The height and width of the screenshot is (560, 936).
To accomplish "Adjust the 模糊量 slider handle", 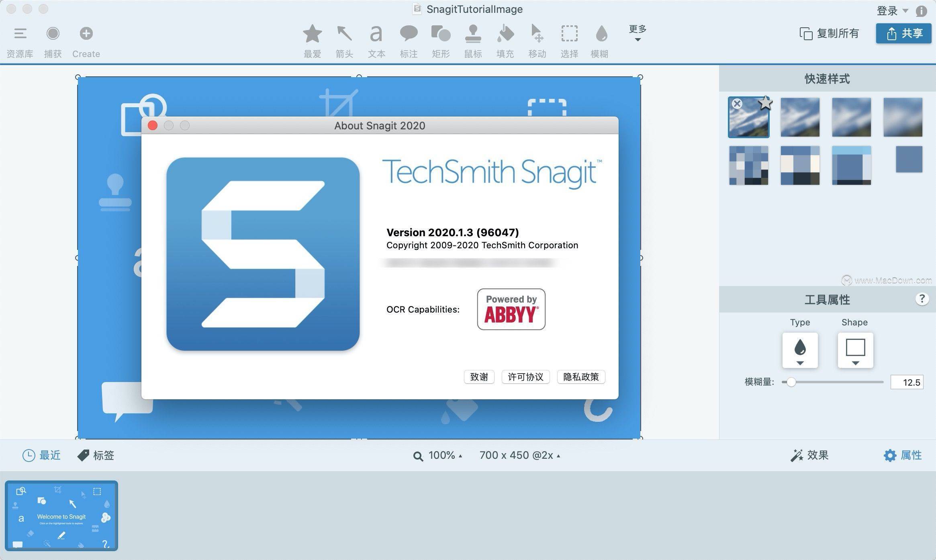I will click(x=791, y=382).
